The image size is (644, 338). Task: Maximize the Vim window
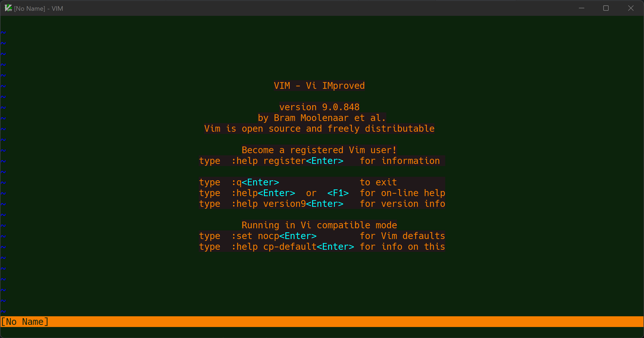click(x=606, y=8)
